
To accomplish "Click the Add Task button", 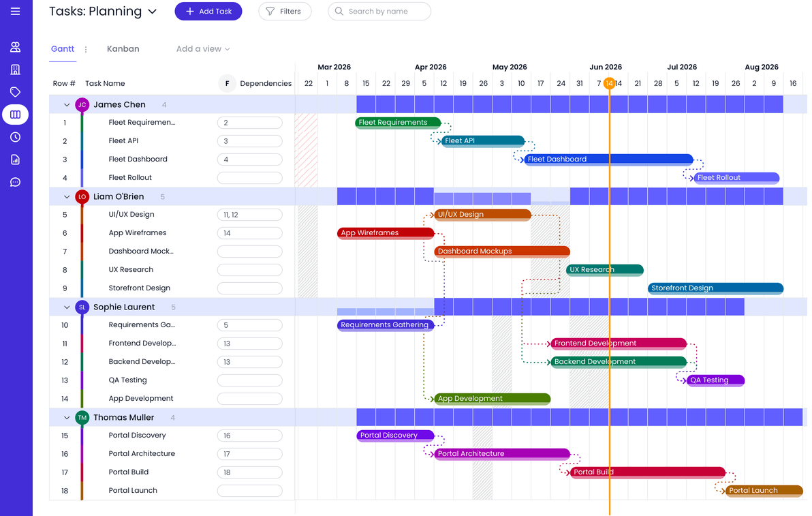I will click(x=208, y=12).
